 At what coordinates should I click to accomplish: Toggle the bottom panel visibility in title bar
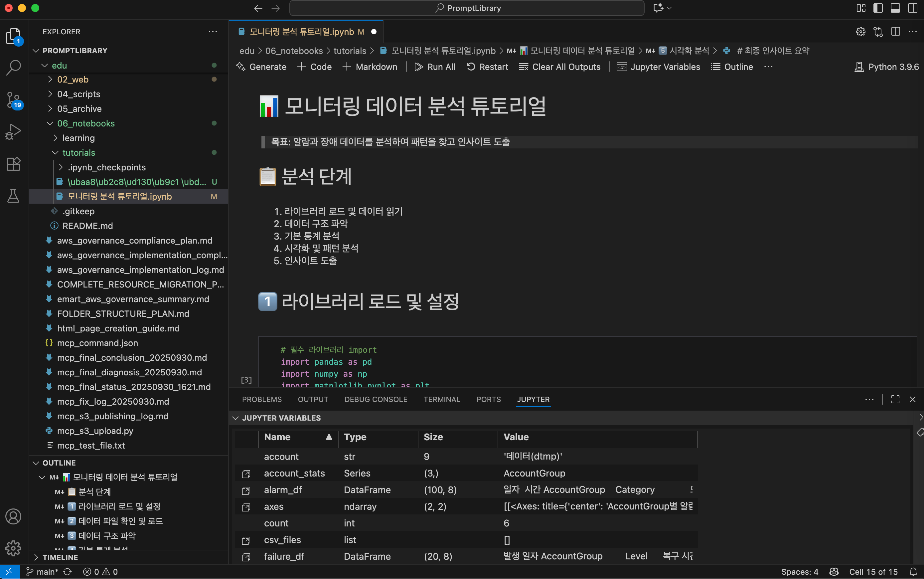[x=895, y=8]
